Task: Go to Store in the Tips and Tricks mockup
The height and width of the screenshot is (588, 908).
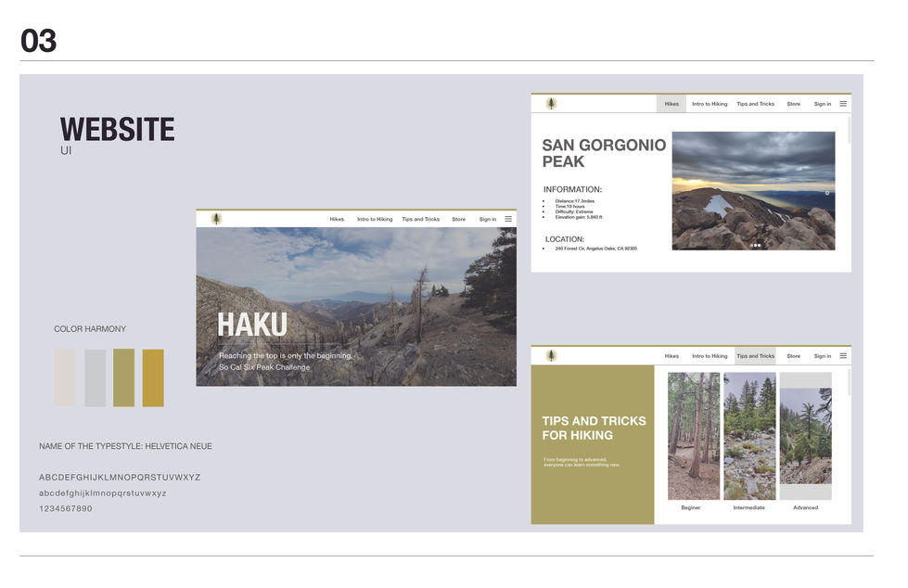Action: [x=793, y=356]
